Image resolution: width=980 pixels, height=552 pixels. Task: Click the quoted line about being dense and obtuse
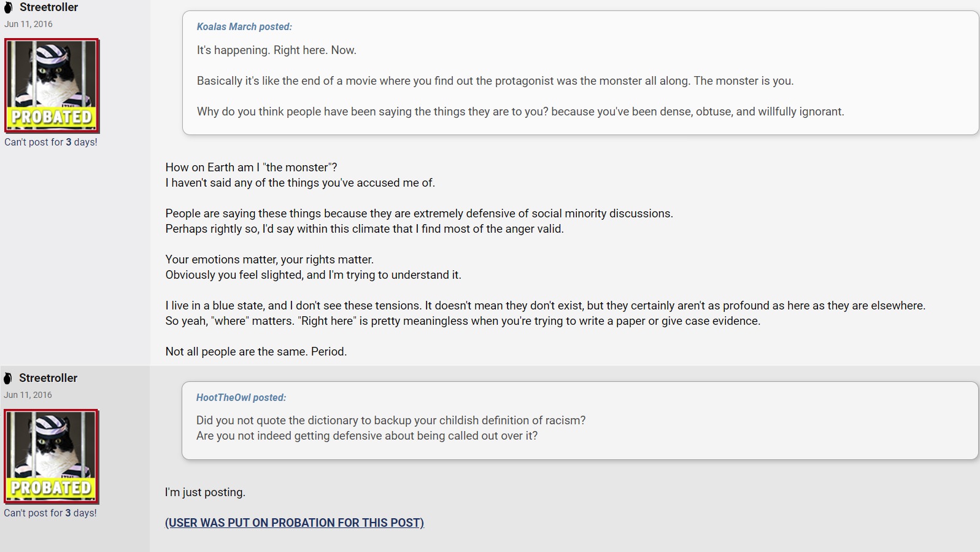(520, 112)
